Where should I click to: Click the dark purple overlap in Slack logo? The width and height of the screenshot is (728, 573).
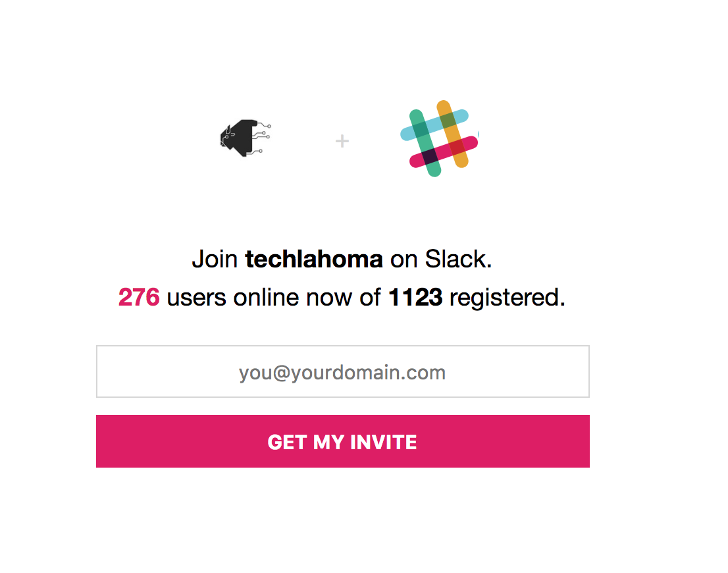(430, 156)
